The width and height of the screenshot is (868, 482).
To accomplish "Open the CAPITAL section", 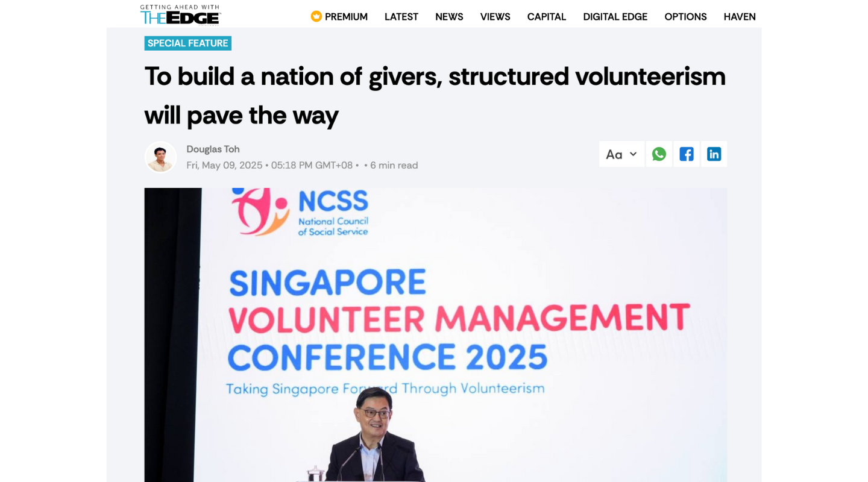I will tap(547, 17).
